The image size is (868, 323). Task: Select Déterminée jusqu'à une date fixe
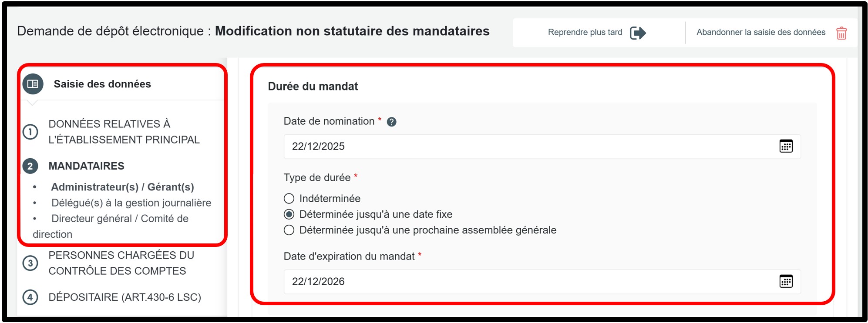[x=289, y=214]
